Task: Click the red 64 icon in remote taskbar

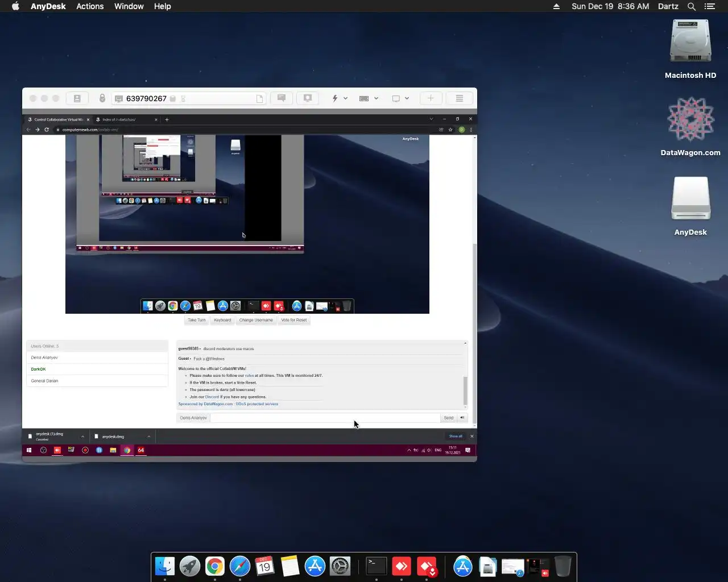Action: [140, 450]
